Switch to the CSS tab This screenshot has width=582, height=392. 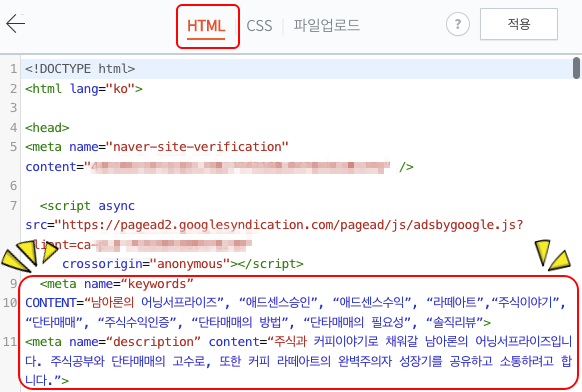click(259, 26)
